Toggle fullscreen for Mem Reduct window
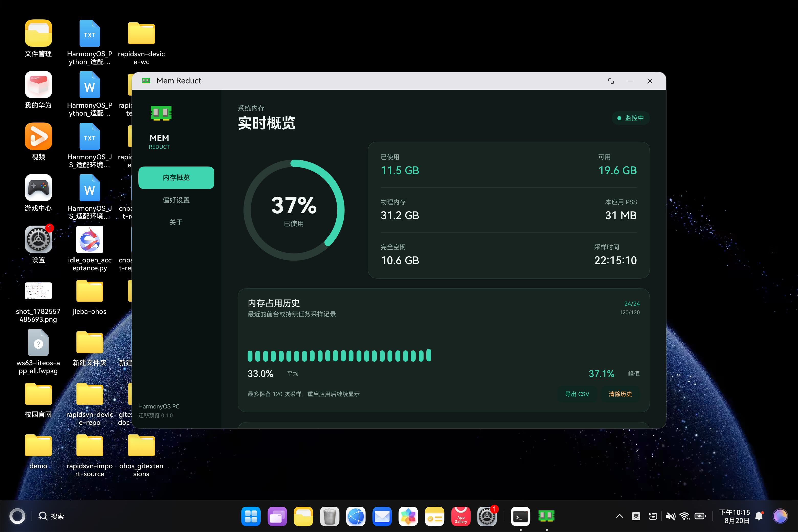798x532 pixels. click(x=611, y=81)
